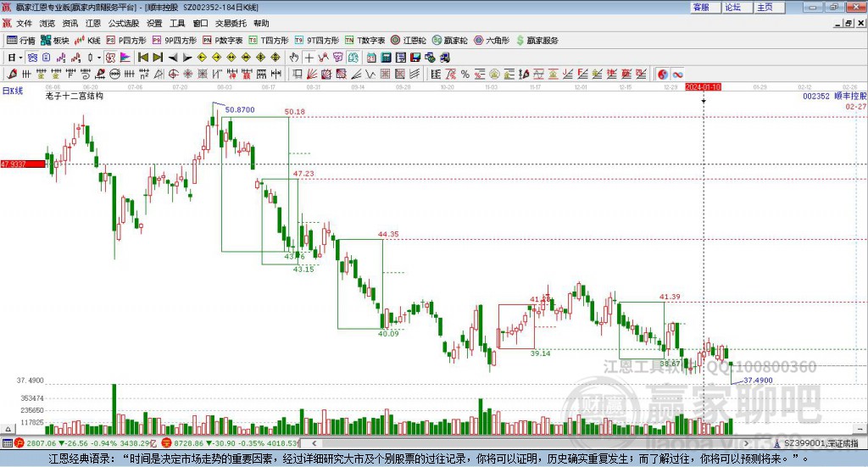Click the last yellow diamond arrow icon
868x467 pixels.
[x=275, y=58]
